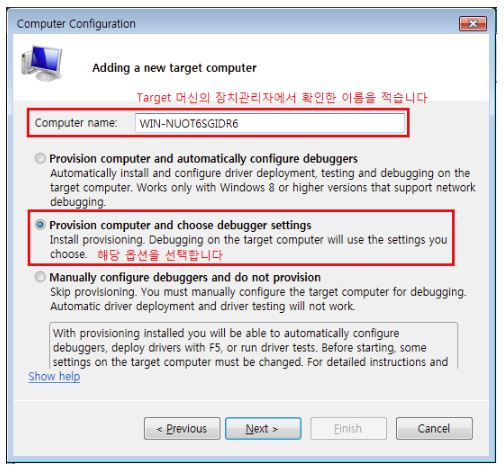Select 'choose debugger settings' radio button
504x474 pixels.
(40, 225)
